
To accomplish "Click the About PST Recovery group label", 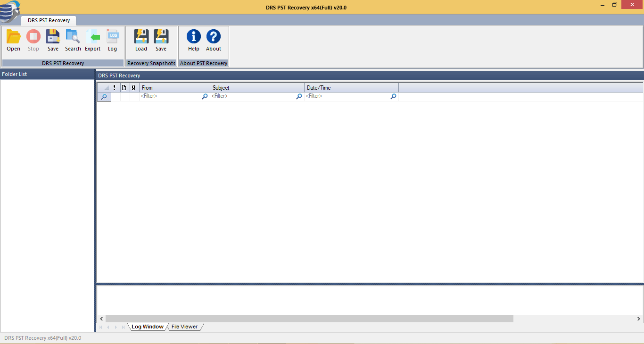I will (x=204, y=63).
